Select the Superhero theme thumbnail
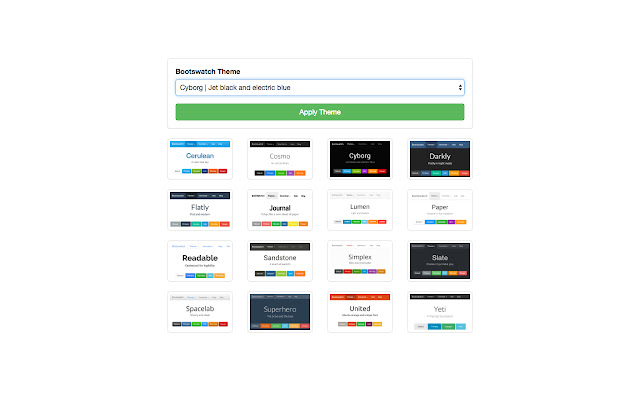 (x=280, y=312)
